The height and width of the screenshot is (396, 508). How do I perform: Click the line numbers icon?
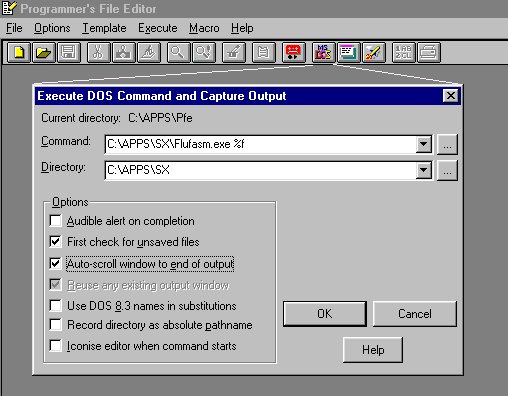pos(404,52)
